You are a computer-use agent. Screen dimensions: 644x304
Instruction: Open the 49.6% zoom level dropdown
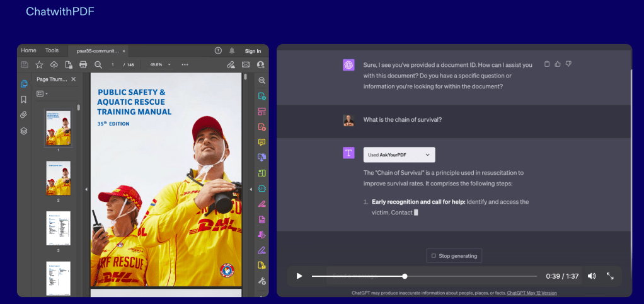click(x=159, y=64)
